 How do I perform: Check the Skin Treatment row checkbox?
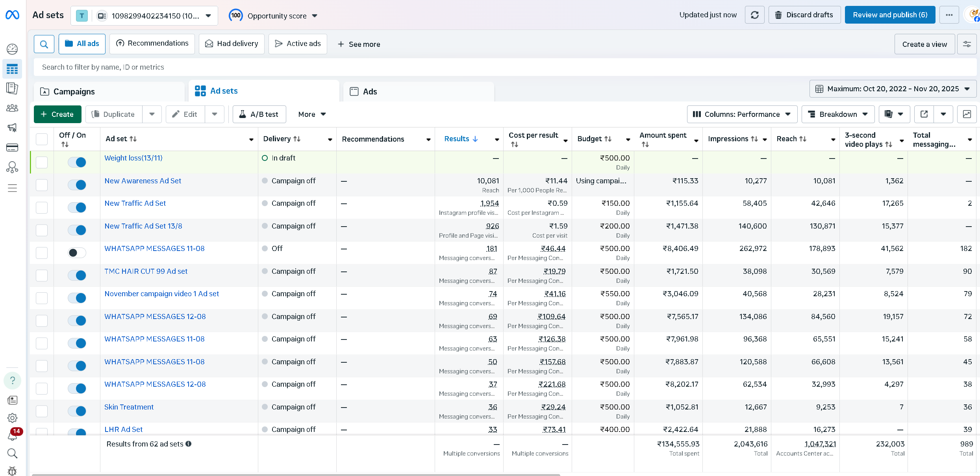pos(42,411)
